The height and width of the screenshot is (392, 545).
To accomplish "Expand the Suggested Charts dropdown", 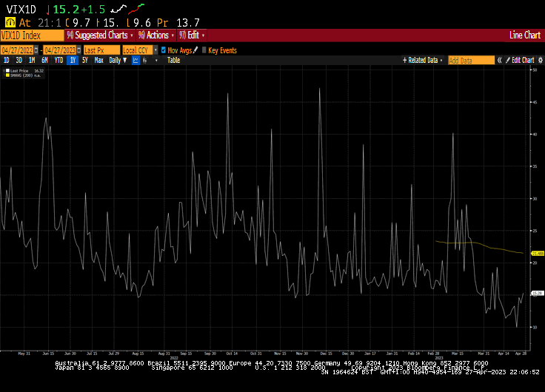I will point(100,35).
